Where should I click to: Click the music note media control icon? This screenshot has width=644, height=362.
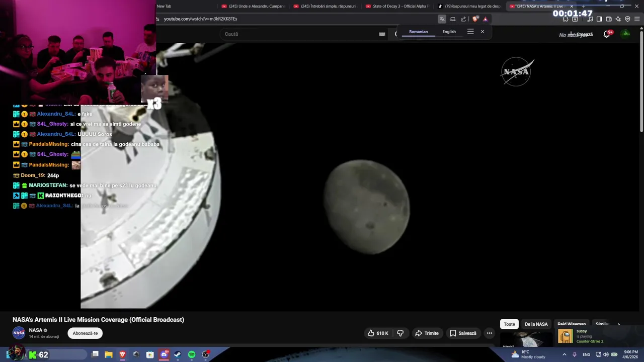tap(590, 19)
